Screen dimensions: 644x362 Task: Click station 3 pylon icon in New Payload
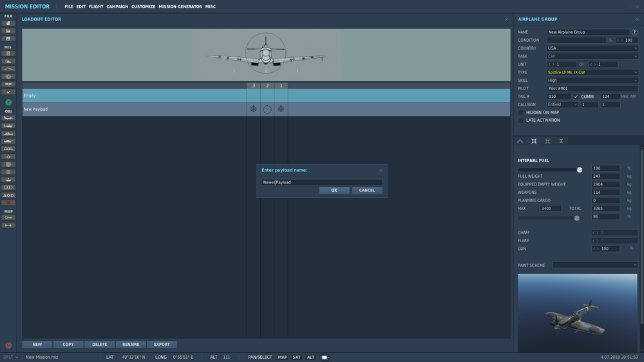tap(253, 109)
